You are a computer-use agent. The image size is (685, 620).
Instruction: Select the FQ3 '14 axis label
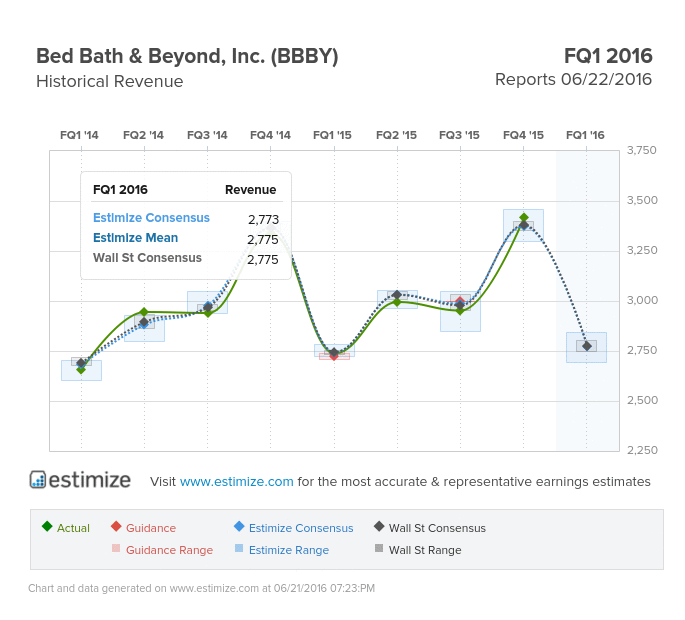tap(207, 135)
